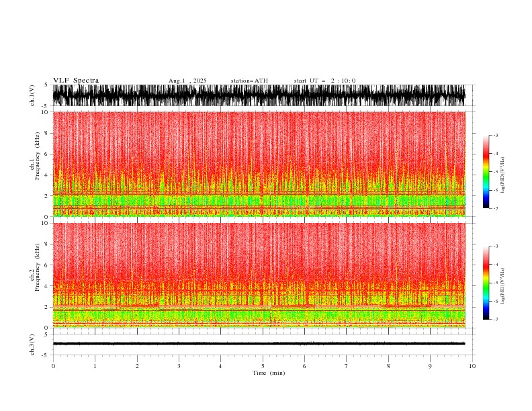Click the "ch.3(V)" axis label
Screen dimensions: 532x411
[32, 345]
